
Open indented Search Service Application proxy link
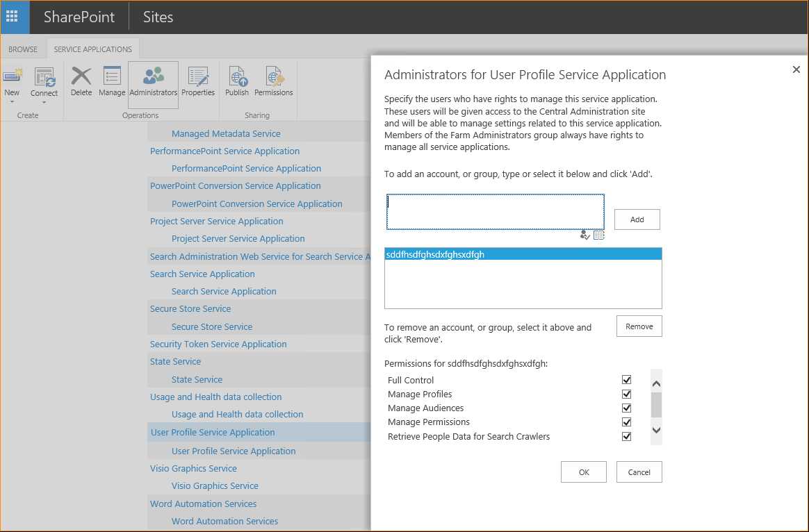tap(224, 291)
